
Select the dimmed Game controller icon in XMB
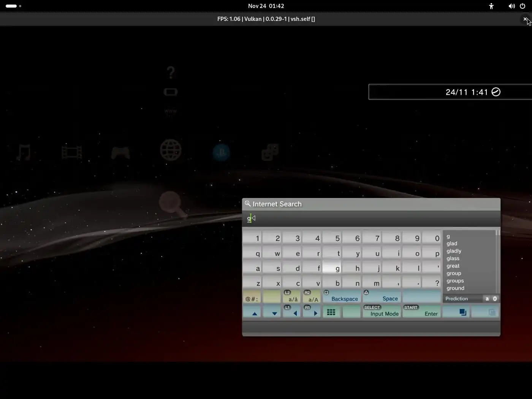[120, 153]
